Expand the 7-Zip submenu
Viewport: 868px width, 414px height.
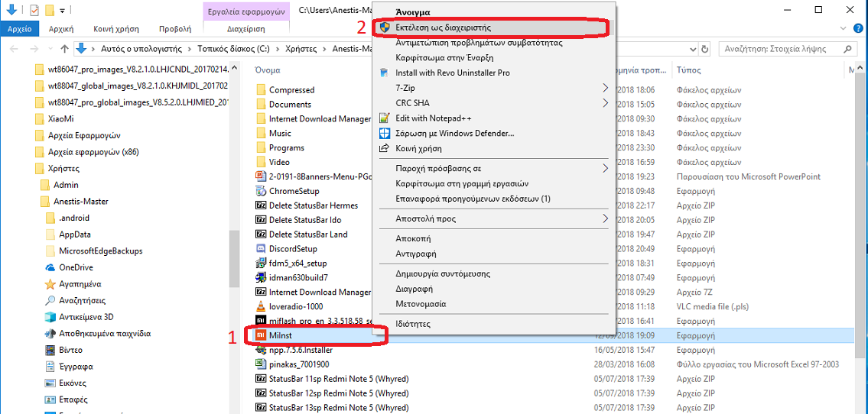(x=605, y=88)
